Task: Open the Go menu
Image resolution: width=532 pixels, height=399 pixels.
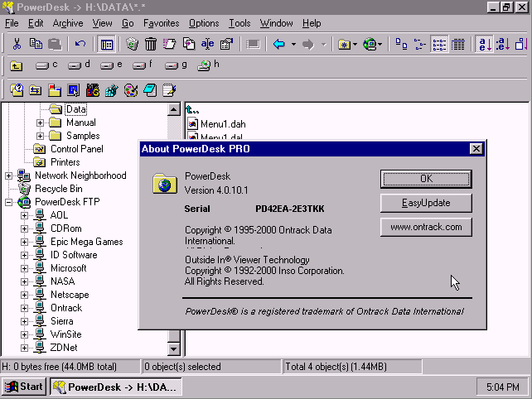Action: coord(128,23)
